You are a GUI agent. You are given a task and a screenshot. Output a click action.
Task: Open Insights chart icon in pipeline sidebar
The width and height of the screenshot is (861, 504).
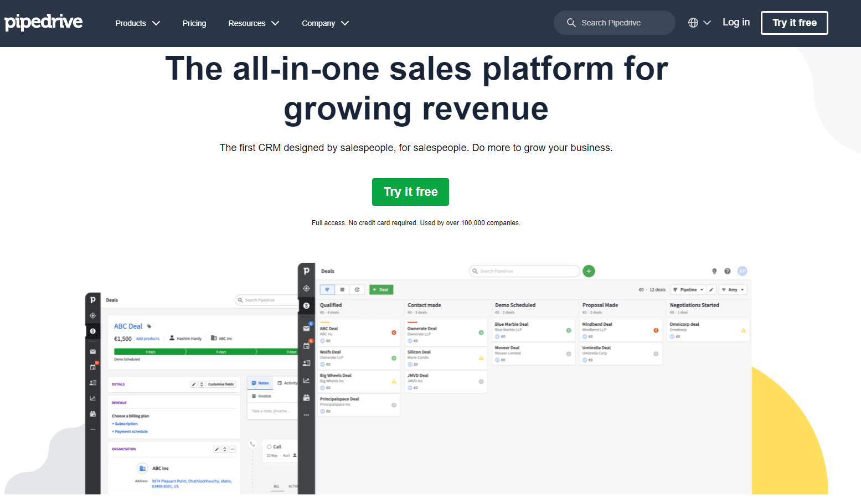(x=306, y=381)
